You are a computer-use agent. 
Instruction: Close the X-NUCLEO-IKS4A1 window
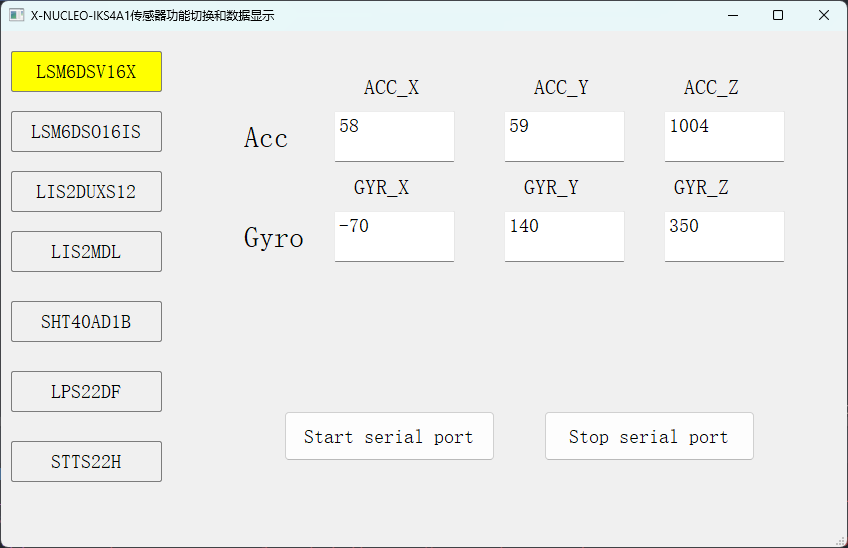pos(824,15)
